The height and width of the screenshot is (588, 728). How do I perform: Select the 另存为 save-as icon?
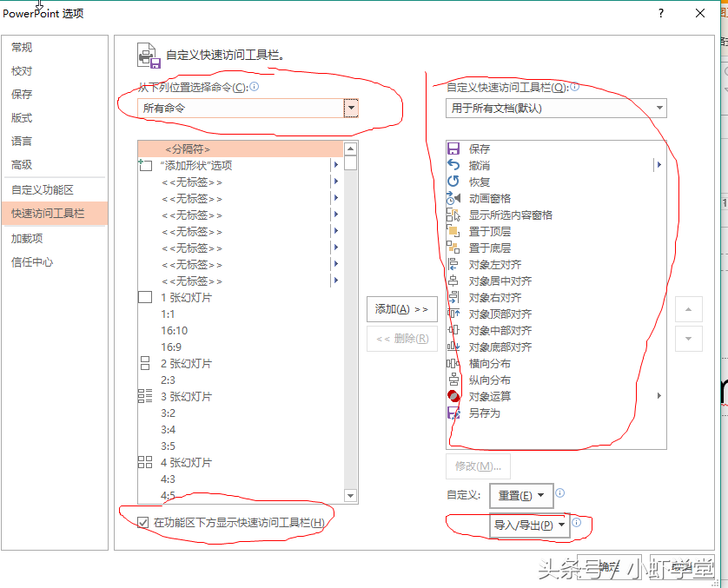coord(453,413)
